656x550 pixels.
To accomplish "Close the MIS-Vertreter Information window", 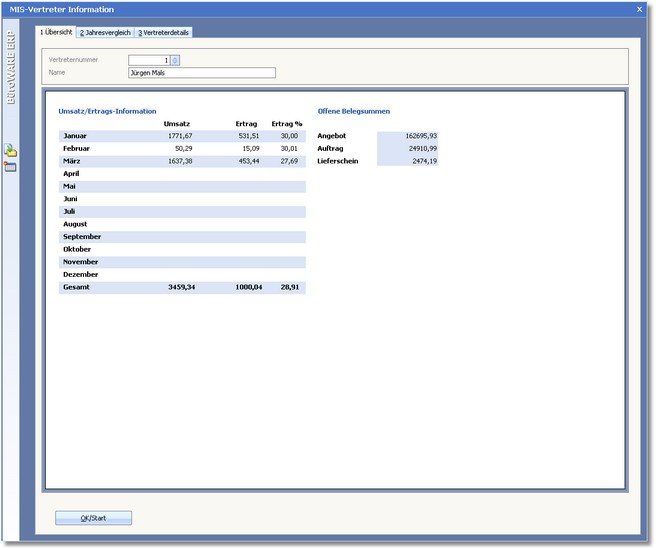I will [639, 9].
